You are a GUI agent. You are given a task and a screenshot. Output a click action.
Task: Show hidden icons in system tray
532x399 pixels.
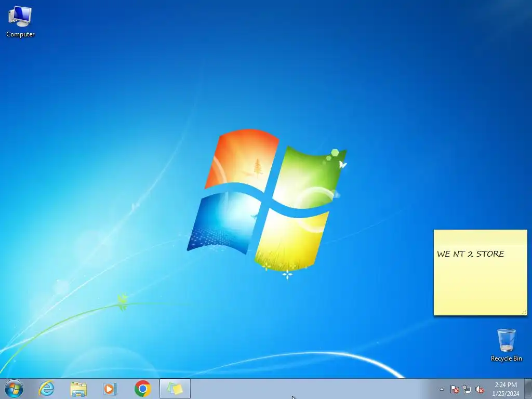[442, 390]
